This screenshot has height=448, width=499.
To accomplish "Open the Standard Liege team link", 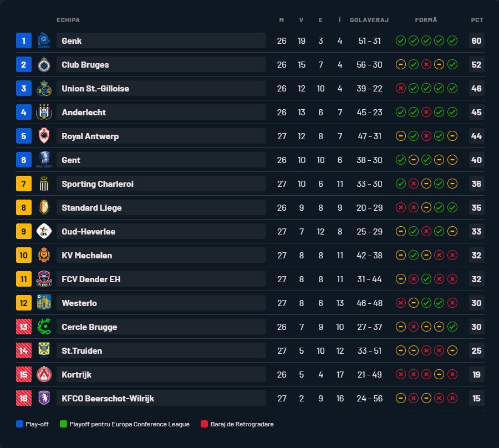I will point(91,208).
